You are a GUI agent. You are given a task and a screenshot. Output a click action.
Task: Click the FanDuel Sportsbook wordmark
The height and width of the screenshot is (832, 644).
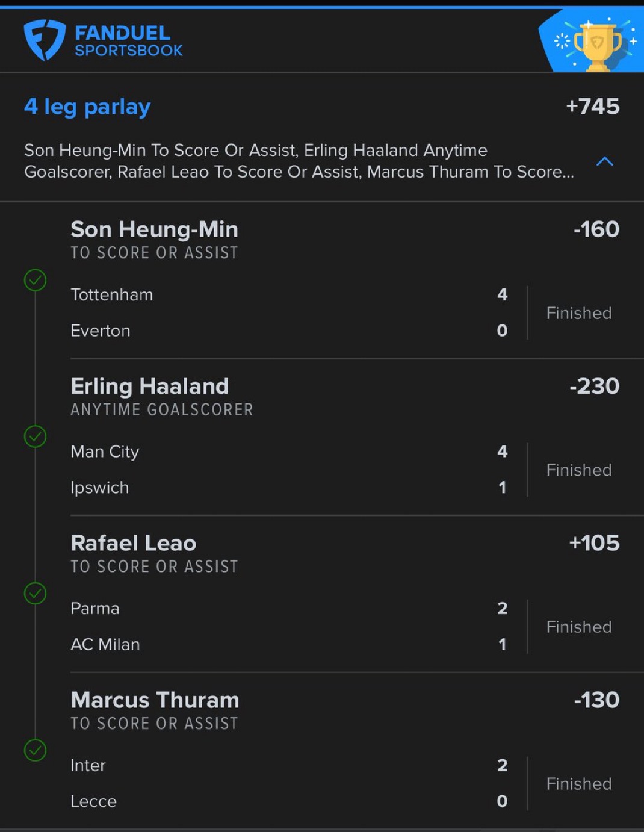click(x=128, y=41)
